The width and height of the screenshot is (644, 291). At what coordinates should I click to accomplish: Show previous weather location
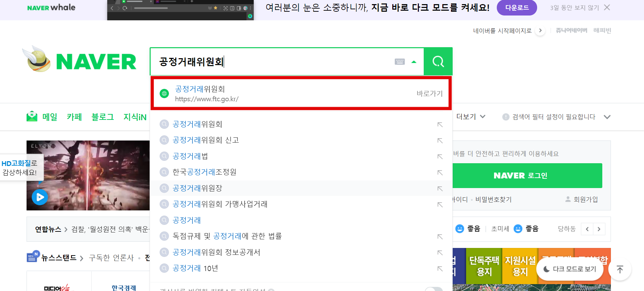click(587, 229)
